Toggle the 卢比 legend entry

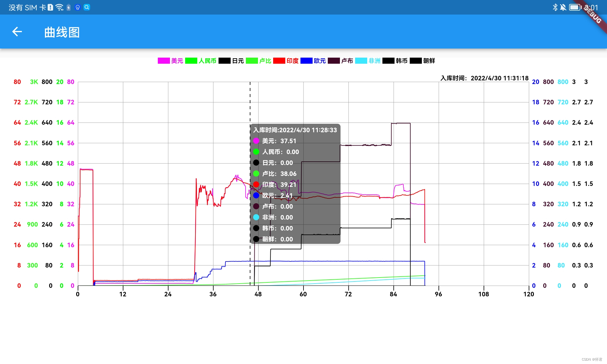pos(265,61)
